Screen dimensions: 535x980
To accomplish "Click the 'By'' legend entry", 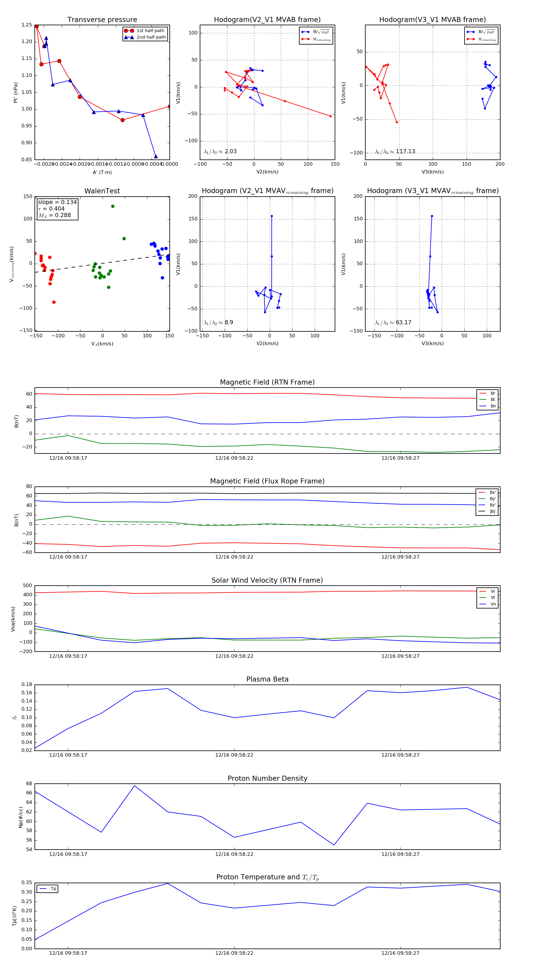I will click(x=487, y=498).
